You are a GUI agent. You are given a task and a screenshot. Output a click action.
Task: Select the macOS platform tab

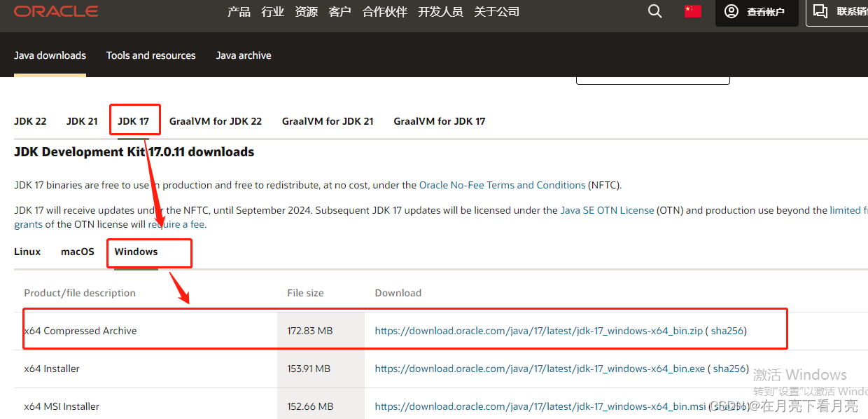point(78,252)
